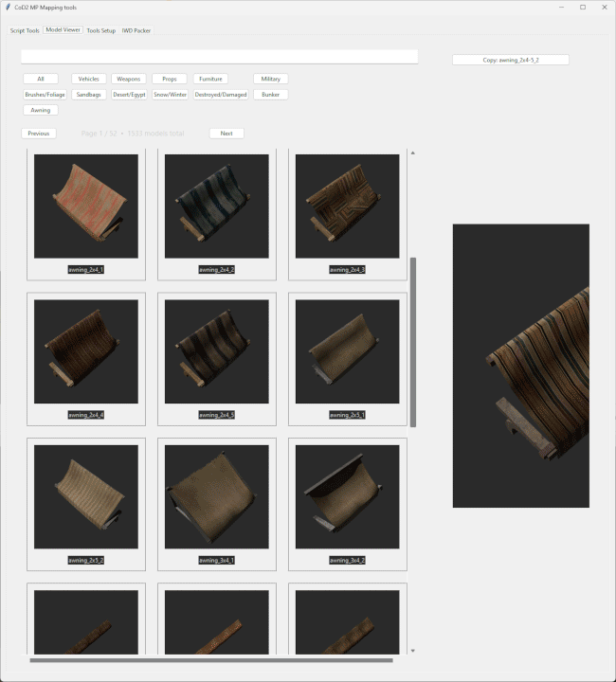Filter models by Military
This screenshot has width=616, height=682.
click(271, 79)
